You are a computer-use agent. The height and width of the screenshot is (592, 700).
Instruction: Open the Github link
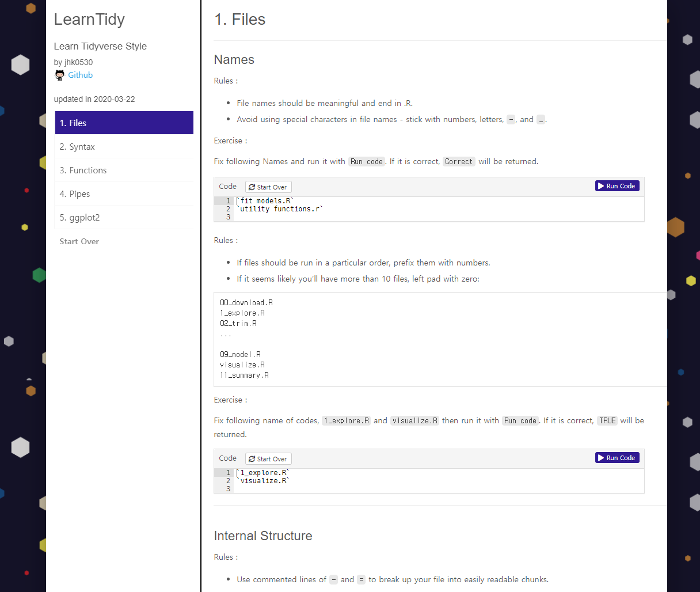pyautogui.click(x=80, y=75)
